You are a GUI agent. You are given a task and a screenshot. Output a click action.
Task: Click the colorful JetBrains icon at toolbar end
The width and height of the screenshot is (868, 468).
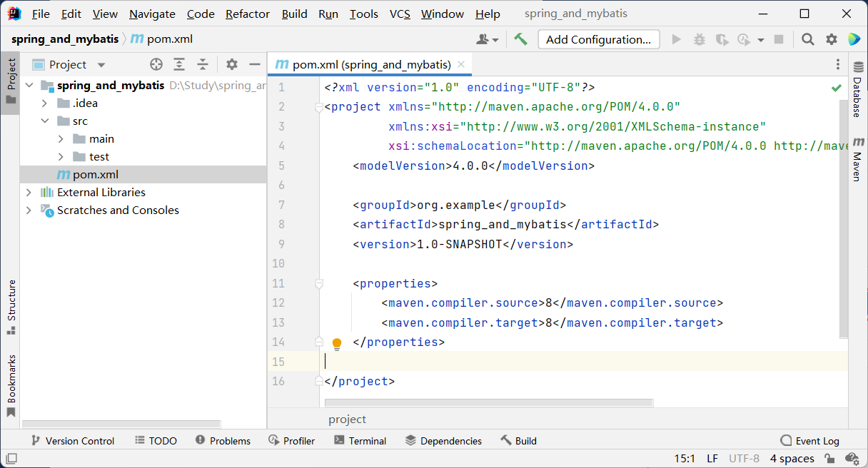click(x=854, y=40)
